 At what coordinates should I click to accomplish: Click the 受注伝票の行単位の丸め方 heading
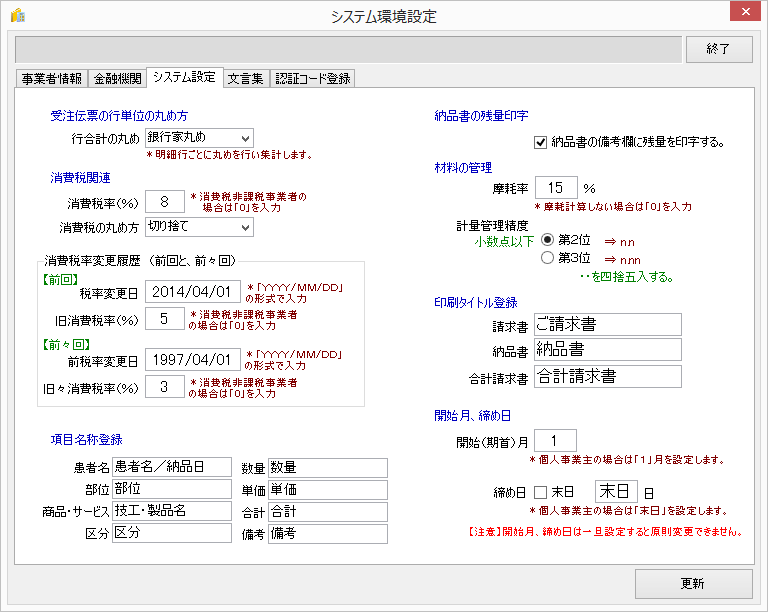(119, 116)
